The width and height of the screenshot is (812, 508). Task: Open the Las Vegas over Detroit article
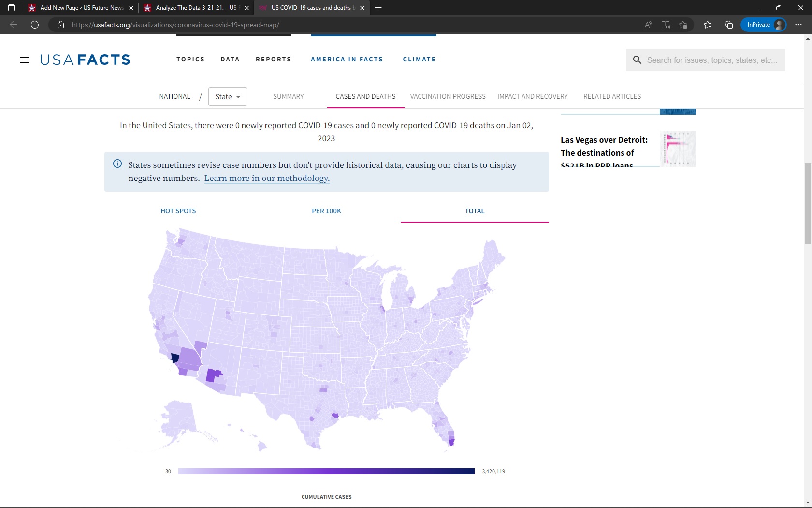pyautogui.click(x=604, y=147)
